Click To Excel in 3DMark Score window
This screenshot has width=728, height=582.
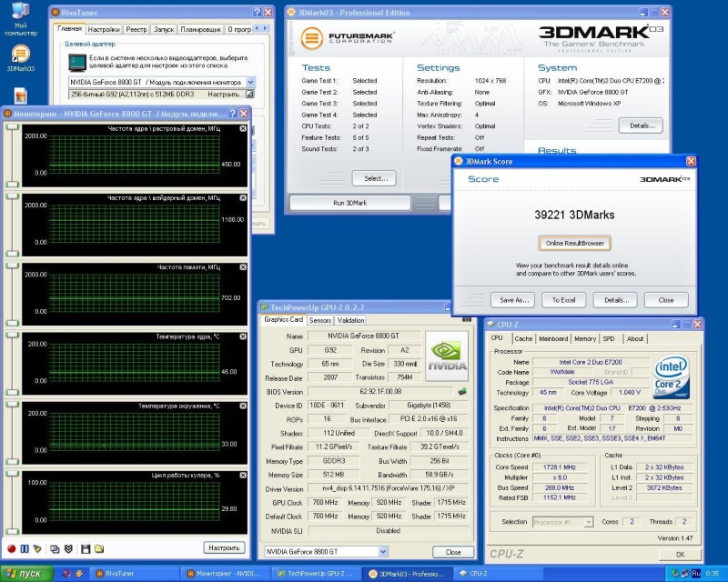click(563, 300)
